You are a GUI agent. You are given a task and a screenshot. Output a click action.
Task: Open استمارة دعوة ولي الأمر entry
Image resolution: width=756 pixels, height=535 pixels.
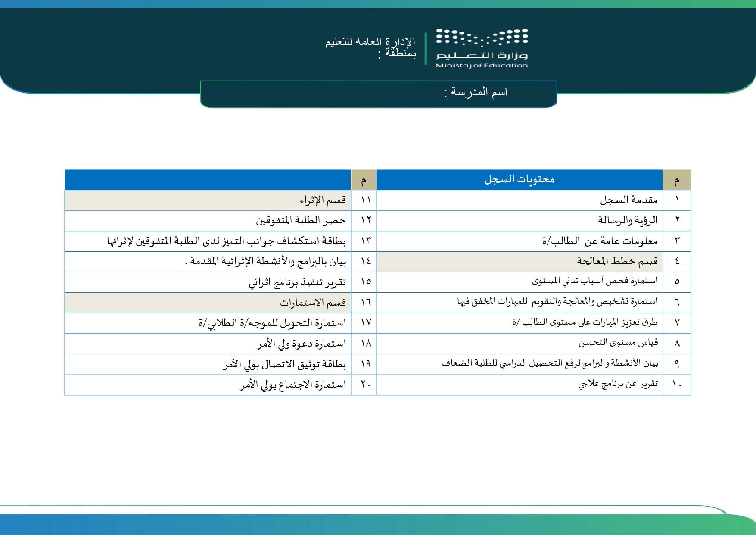(302, 344)
